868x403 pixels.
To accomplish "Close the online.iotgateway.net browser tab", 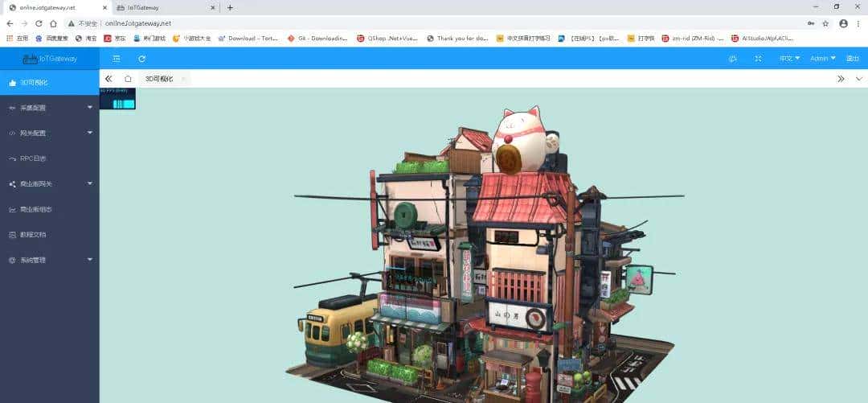I will tap(104, 7).
